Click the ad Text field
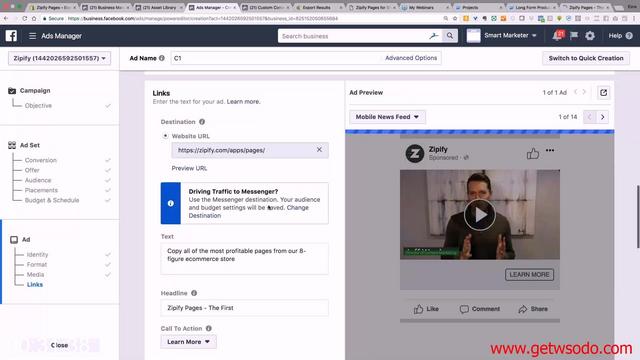Viewport: 640px width, 360px height. pos(244,259)
